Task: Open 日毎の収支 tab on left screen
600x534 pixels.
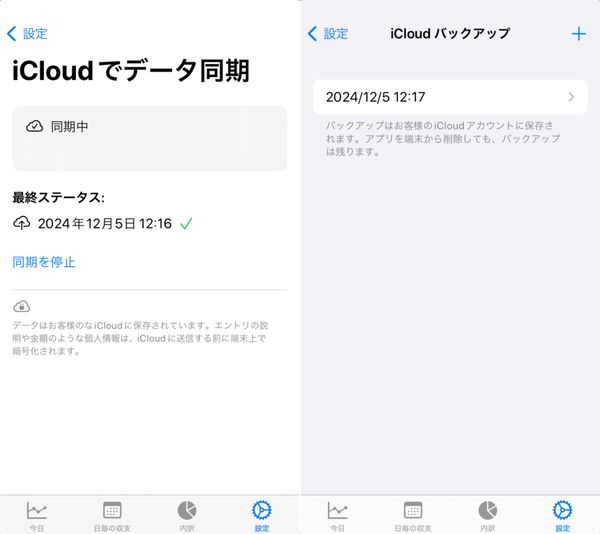Action: click(112, 516)
